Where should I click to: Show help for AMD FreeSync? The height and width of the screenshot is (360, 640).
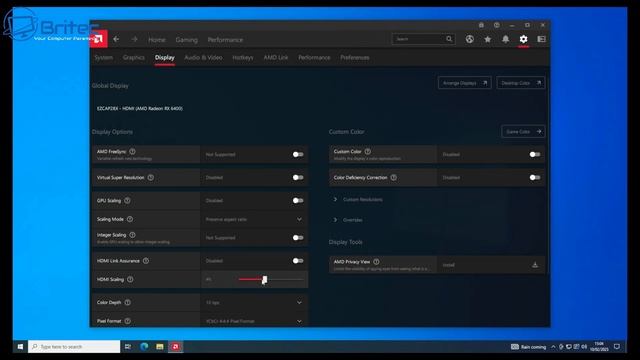[132, 151]
